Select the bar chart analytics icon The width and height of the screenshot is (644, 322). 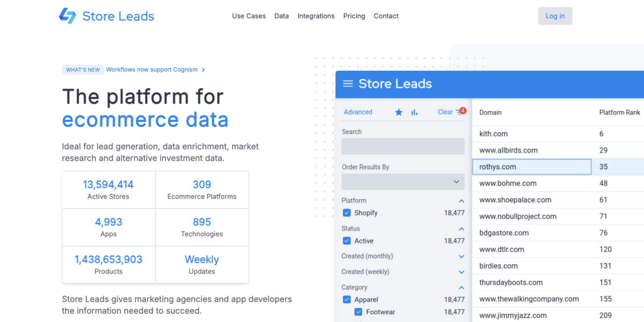click(x=414, y=112)
